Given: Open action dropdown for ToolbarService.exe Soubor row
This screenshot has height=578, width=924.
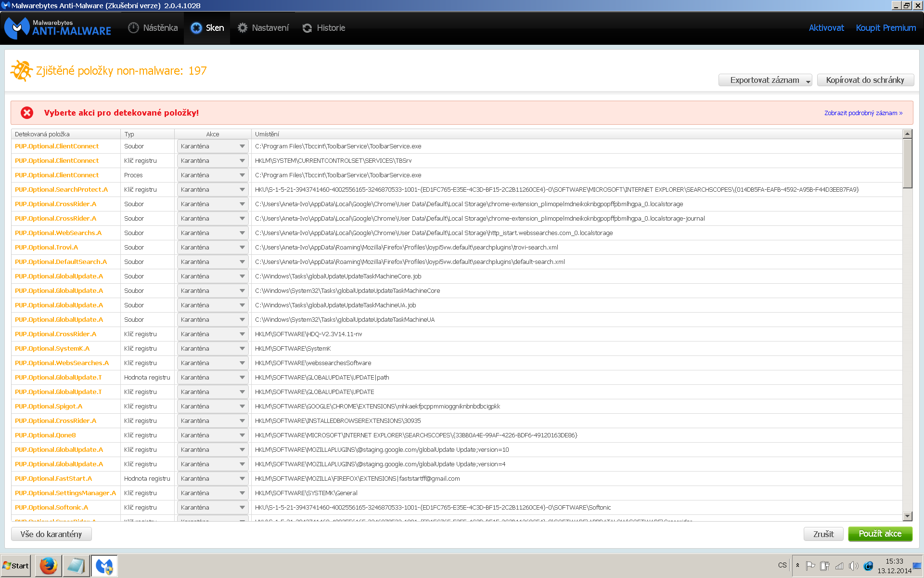Looking at the screenshot, I should pos(242,146).
